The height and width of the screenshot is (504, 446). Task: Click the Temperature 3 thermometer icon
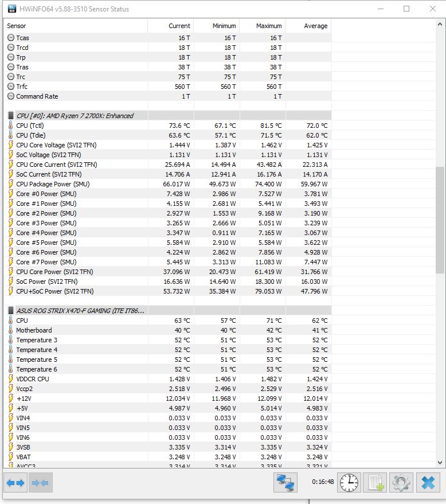10,340
